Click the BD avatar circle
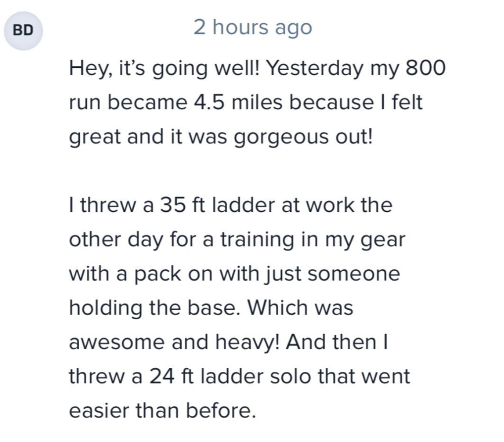 coord(23,31)
